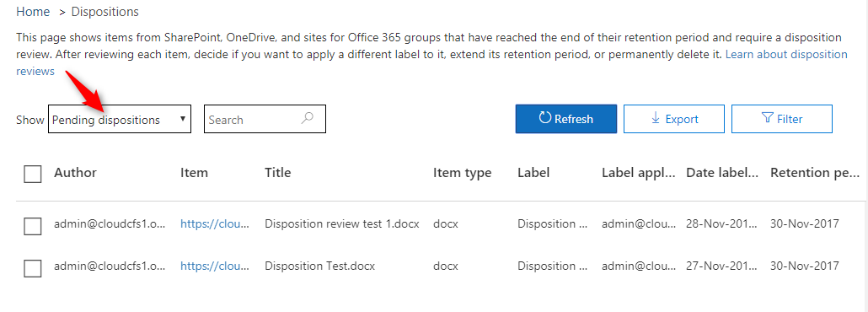Viewport: 868px width, 312px height.
Task: Go to Home in the breadcrumb
Action: tap(33, 12)
